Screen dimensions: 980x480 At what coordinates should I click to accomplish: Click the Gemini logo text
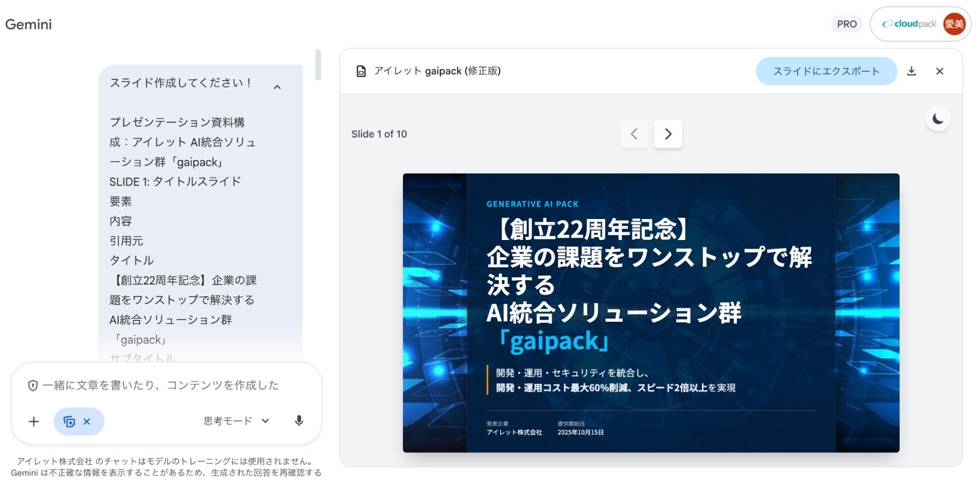click(x=28, y=24)
